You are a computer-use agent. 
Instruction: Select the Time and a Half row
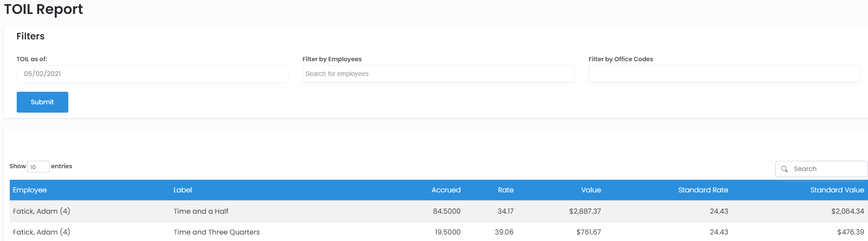pos(201,211)
